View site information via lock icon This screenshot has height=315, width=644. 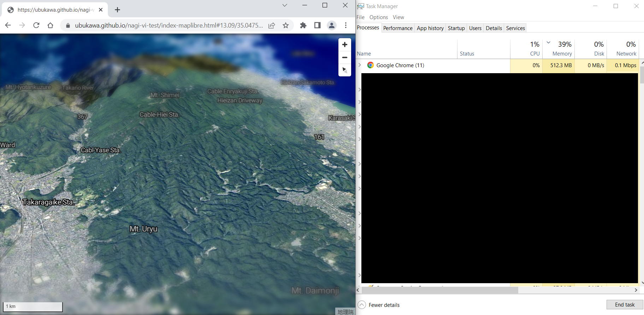pos(68,25)
